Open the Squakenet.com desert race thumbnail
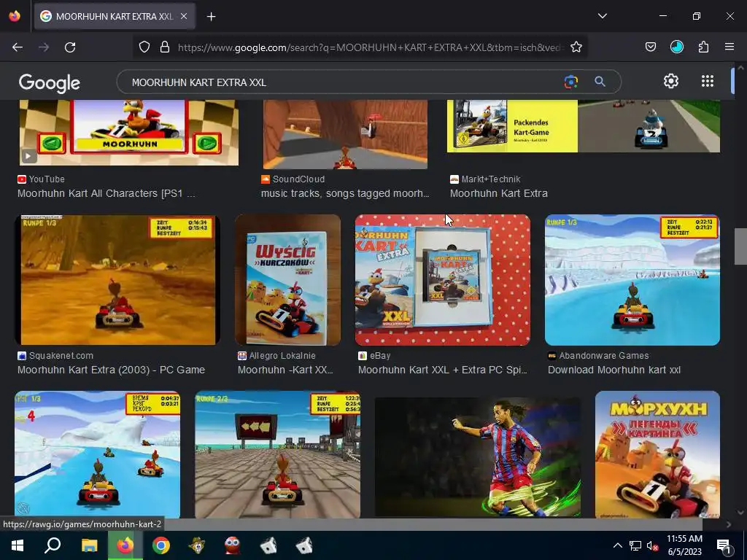Screen dimensions: 747x560 117,280
